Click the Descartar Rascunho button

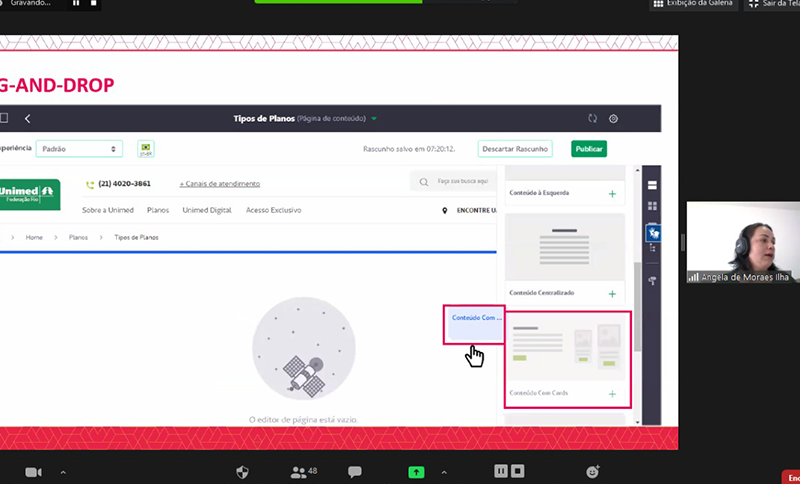[x=515, y=149]
